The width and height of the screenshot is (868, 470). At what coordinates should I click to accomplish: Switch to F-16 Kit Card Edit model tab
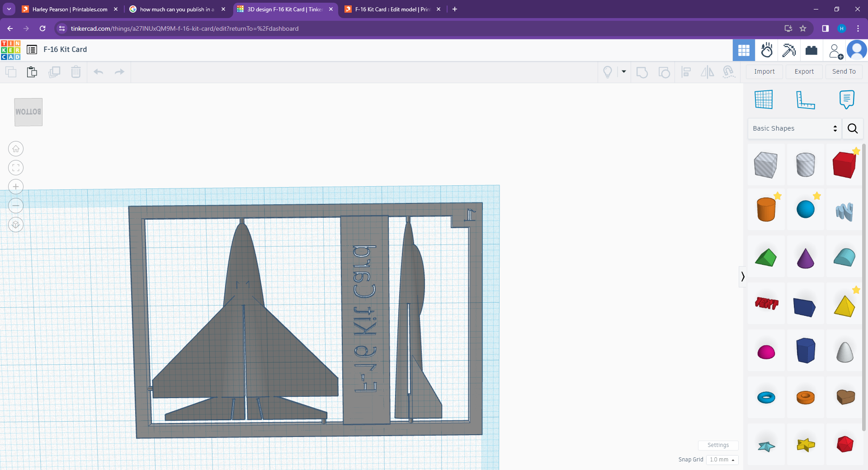tap(392, 9)
